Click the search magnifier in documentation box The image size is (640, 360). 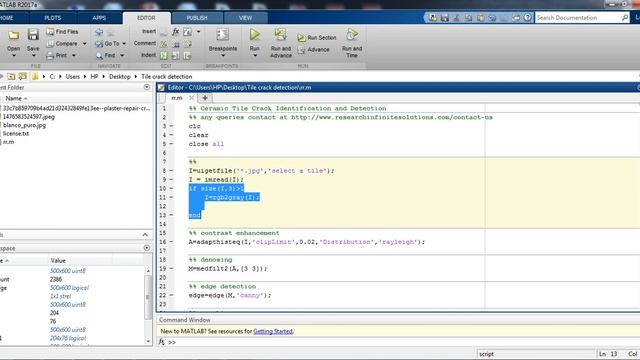(x=625, y=18)
